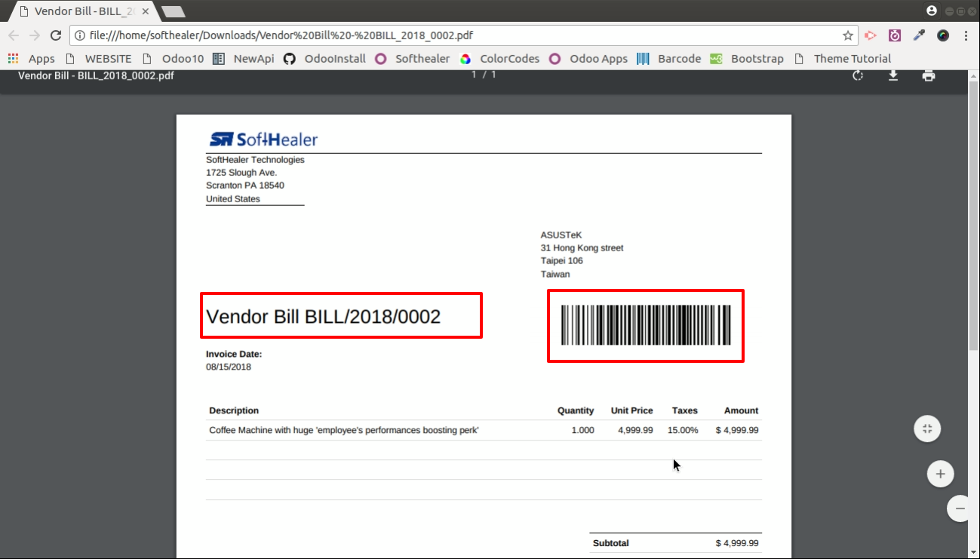Click the SoftHealer Technologies company name
Screen dimensions: 980x559
[255, 160]
